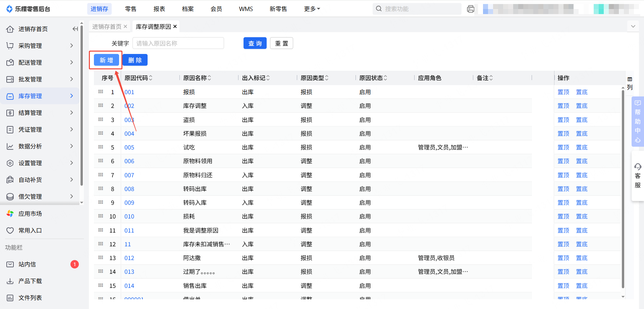Open the column settings 列 icon

click(630, 83)
